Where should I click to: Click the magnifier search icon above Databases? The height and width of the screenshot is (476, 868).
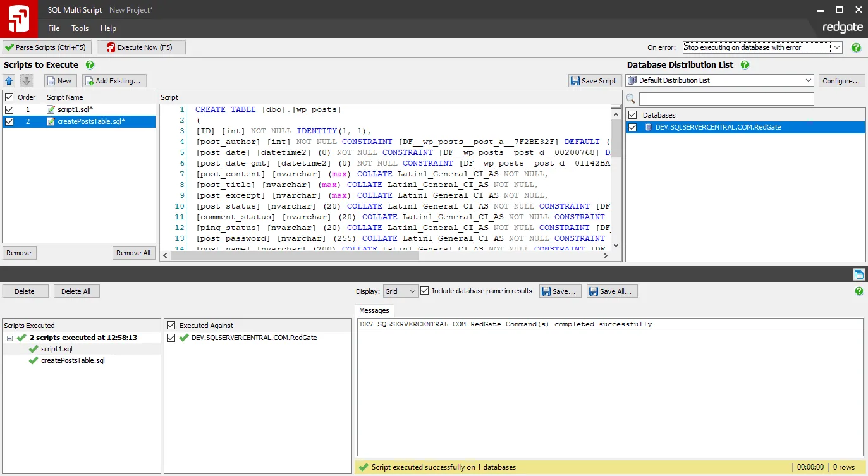coord(630,99)
